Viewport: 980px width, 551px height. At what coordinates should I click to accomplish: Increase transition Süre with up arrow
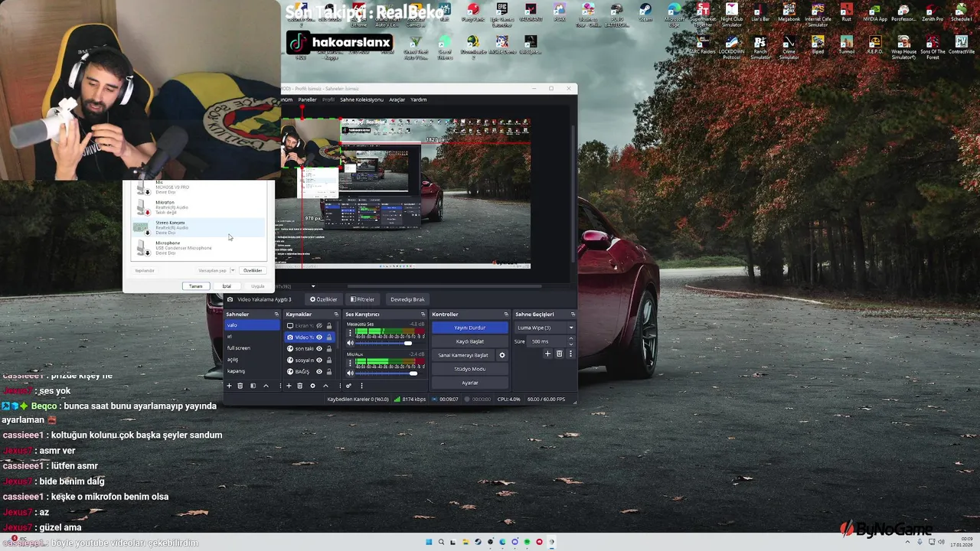pos(570,338)
